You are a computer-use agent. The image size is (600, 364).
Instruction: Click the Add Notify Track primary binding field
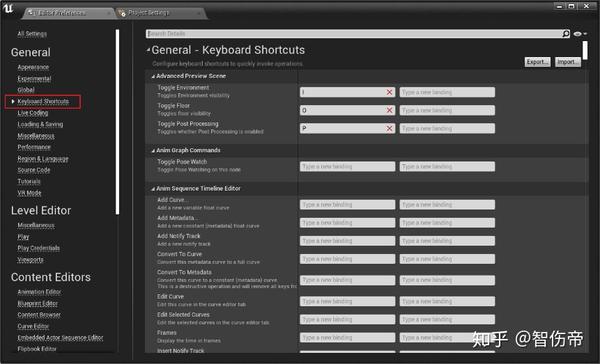(347, 241)
